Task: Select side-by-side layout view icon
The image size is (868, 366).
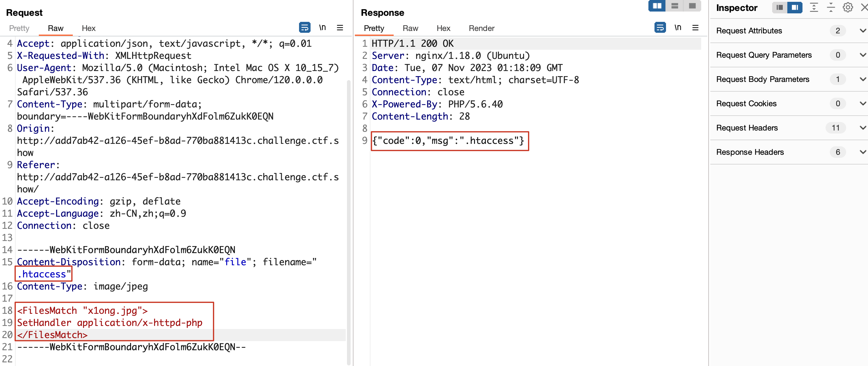Action: (657, 6)
